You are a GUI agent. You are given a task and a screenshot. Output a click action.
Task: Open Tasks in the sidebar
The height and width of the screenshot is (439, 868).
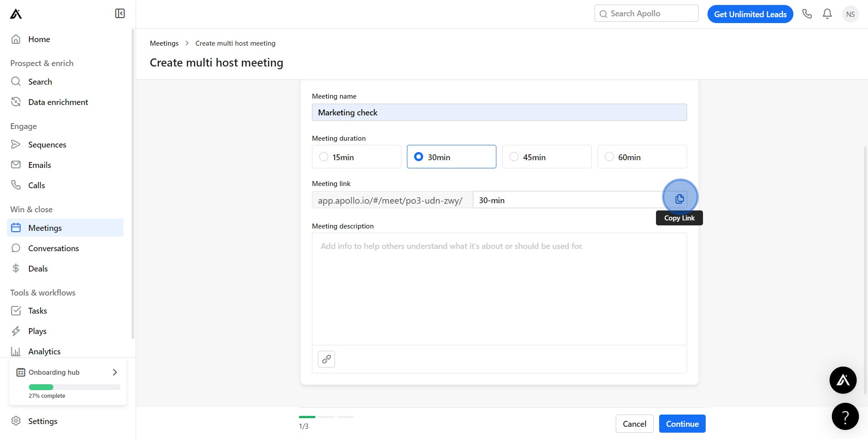point(65,310)
